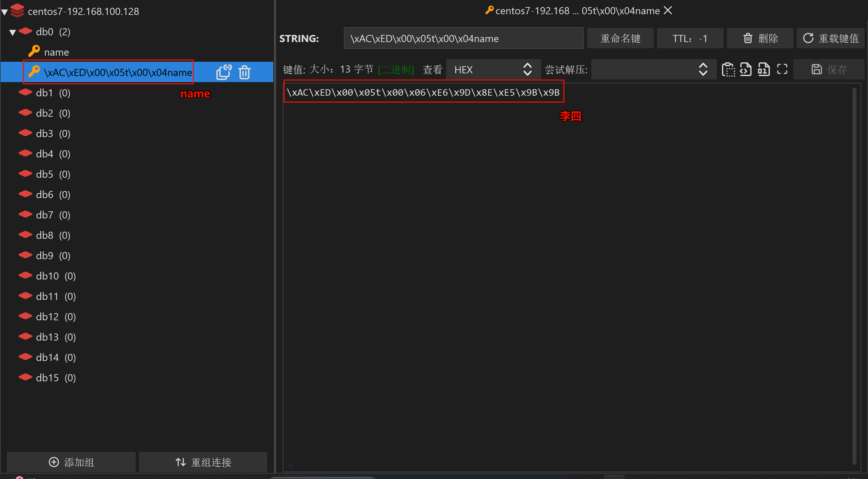868x479 pixels.
Task: Click the copy value to clipboard icon
Action: click(728, 70)
